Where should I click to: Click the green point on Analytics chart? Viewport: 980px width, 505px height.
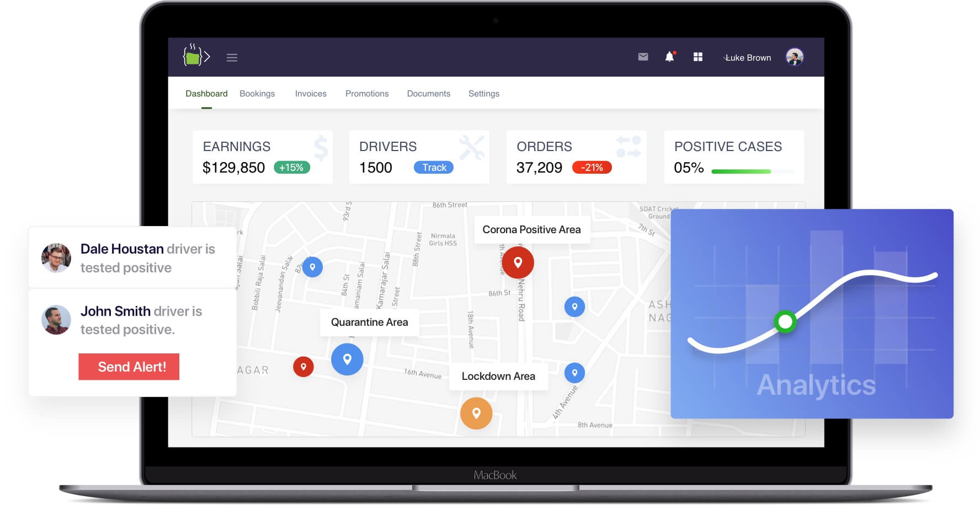(785, 321)
